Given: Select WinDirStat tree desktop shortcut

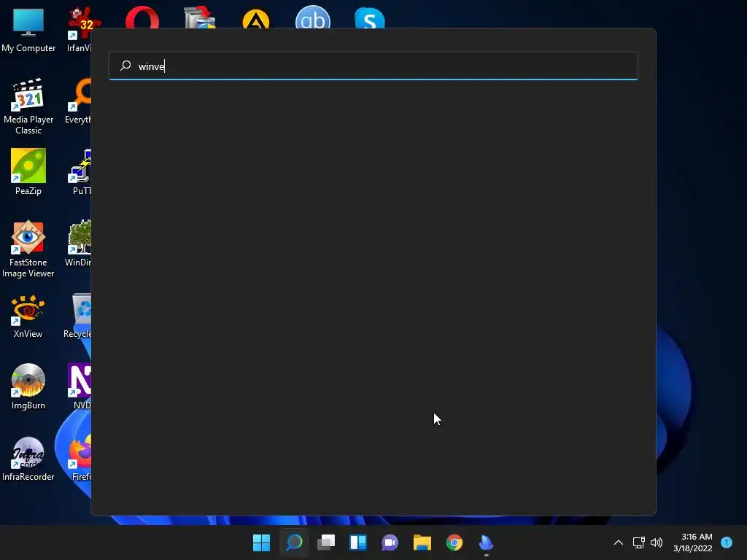Looking at the screenshot, I should click(79, 244).
